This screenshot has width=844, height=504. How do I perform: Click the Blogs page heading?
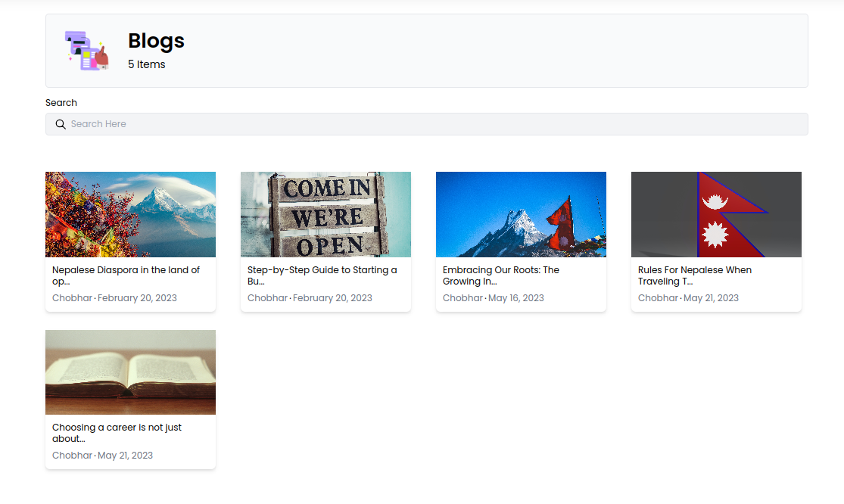coord(156,41)
